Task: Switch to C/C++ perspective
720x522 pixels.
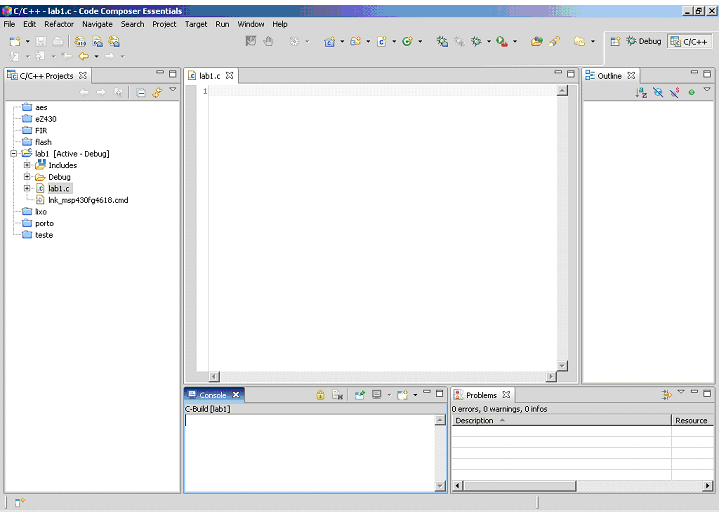Action: pos(689,42)
